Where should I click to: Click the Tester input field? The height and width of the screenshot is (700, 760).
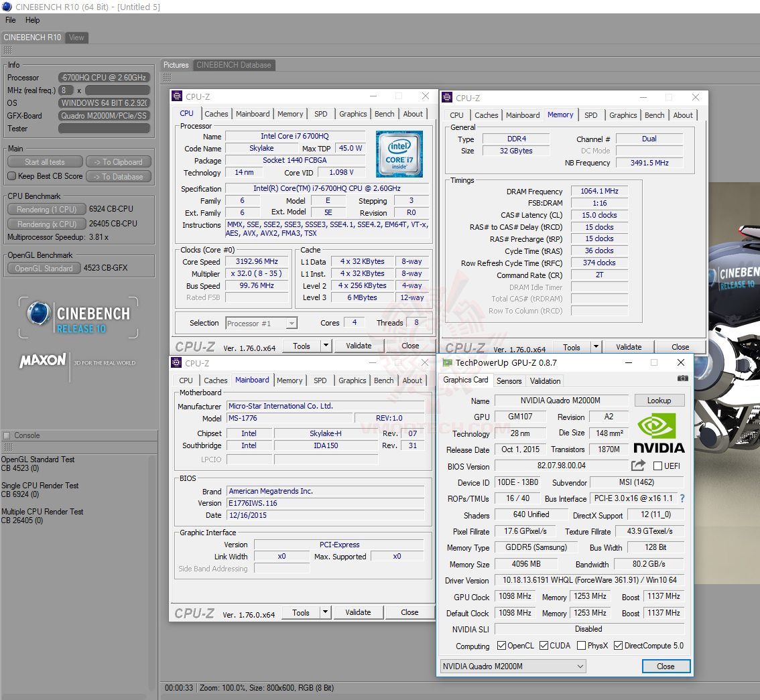click(x=104, y=129)
